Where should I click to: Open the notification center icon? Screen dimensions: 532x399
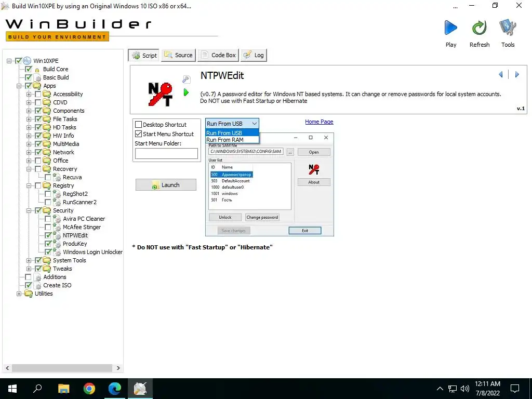point(515,389)
